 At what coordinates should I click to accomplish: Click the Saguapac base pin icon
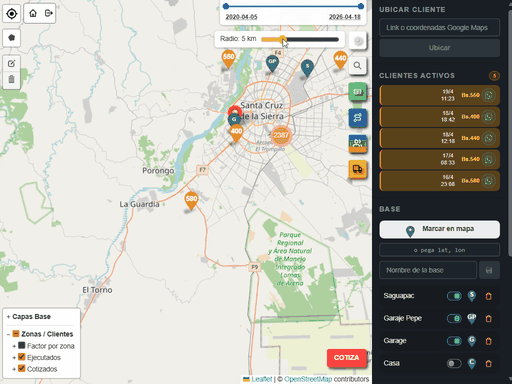(472, 296)
